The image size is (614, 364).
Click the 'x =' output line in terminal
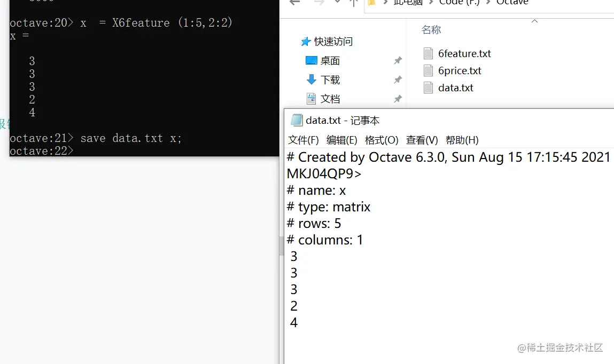[x=20, y=36]
